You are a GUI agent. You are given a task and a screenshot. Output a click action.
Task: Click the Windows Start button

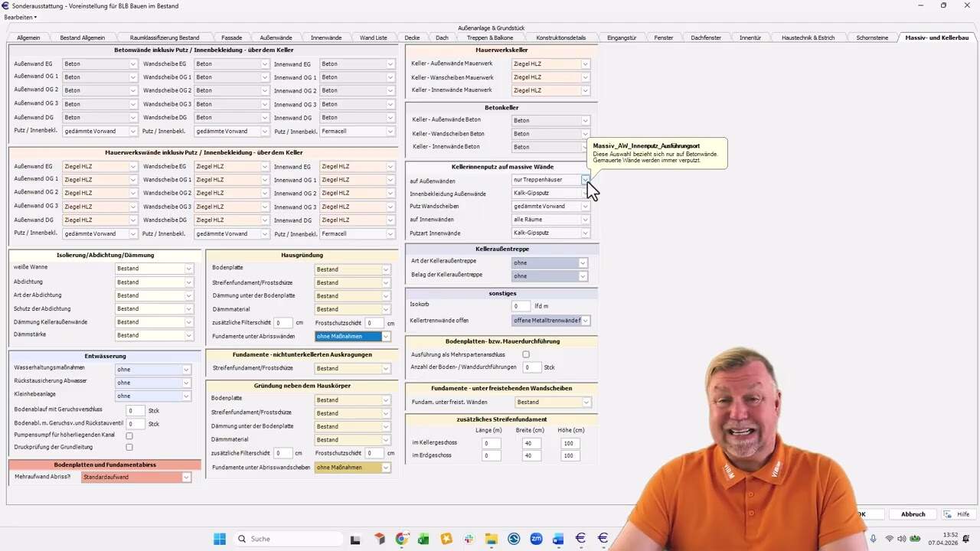pyautogui.click(x=220, y=539)
